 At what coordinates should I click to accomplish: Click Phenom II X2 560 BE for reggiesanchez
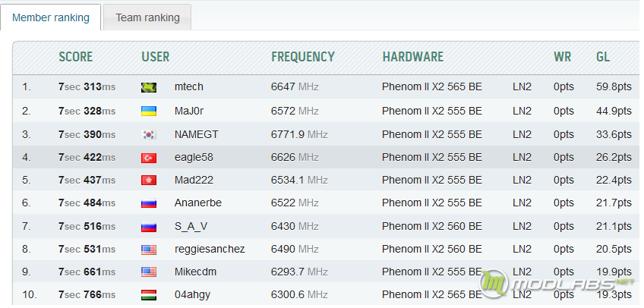point(431,249)
